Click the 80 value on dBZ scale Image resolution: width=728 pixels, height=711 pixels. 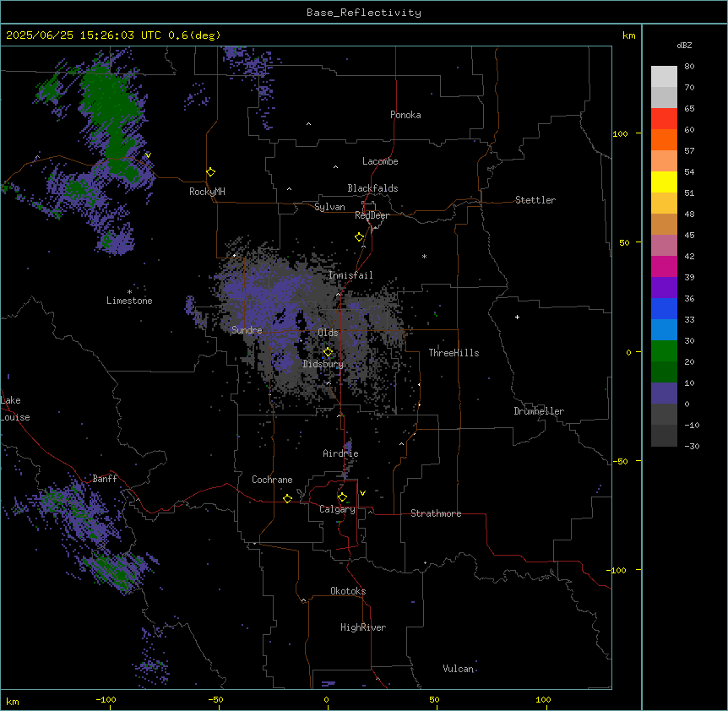point(689,67)
